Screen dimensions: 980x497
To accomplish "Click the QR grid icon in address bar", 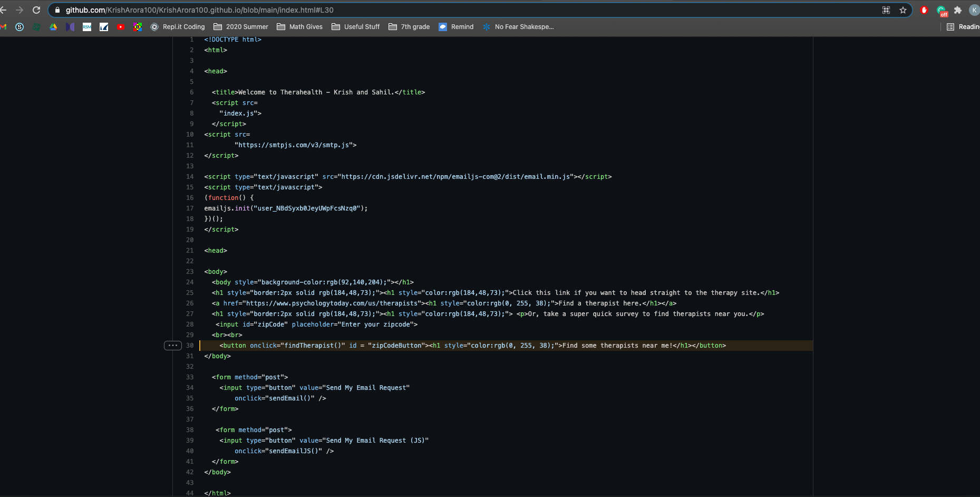I will tap(886, 10).
